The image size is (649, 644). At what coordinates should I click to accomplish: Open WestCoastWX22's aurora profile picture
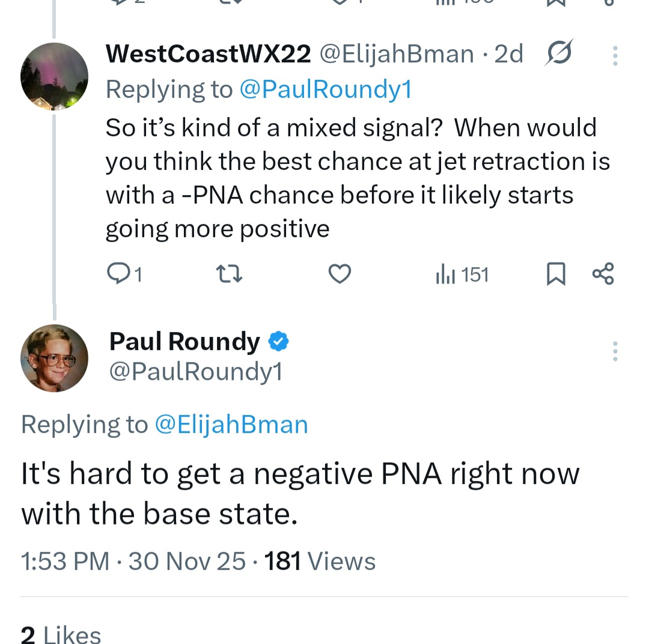54,76
